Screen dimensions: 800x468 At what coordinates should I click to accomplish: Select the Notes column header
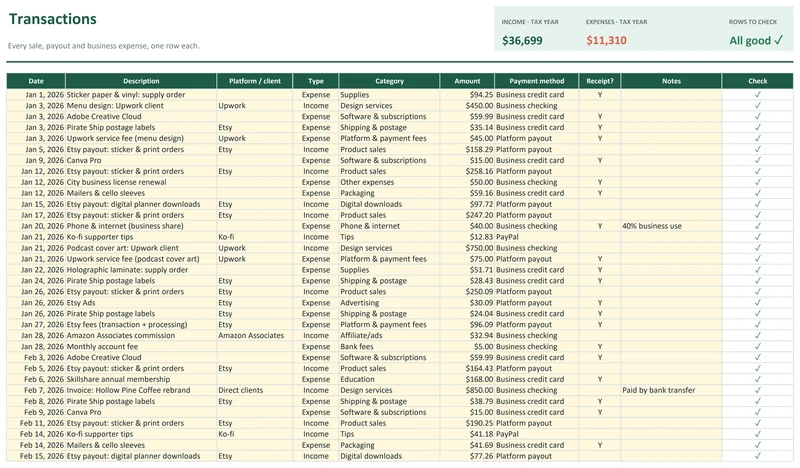coord(671,81)
